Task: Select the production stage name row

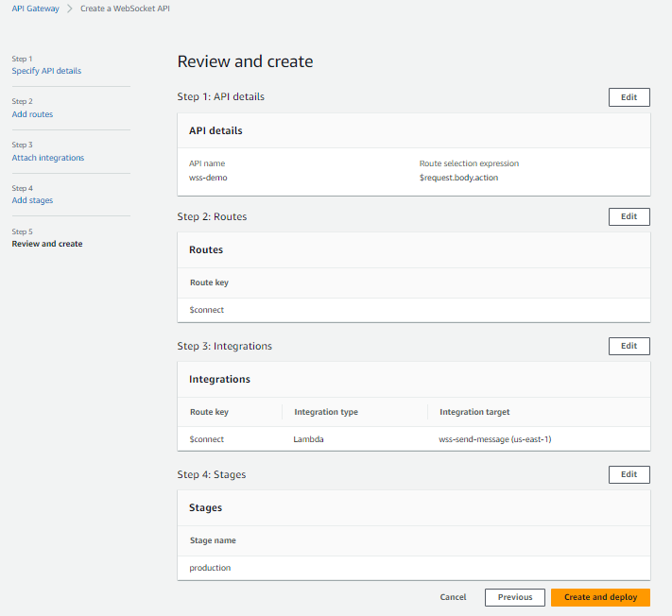Action: pos(210,568)
